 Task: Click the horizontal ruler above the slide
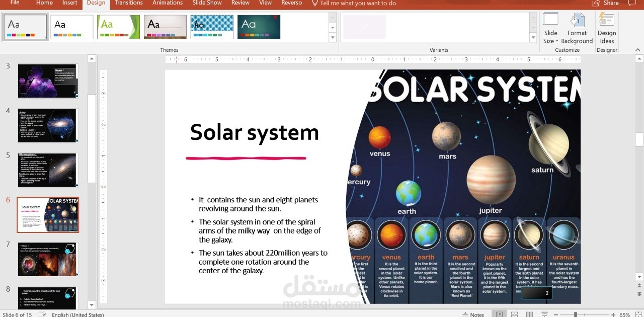coord(373,59)
